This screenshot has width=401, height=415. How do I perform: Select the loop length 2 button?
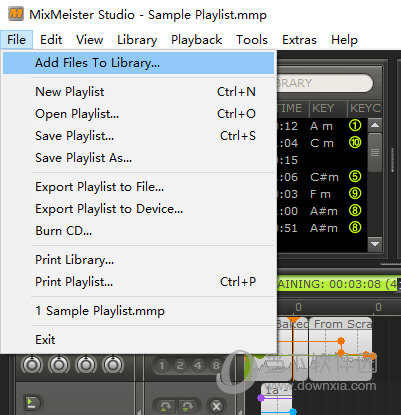tap(180, 365)
